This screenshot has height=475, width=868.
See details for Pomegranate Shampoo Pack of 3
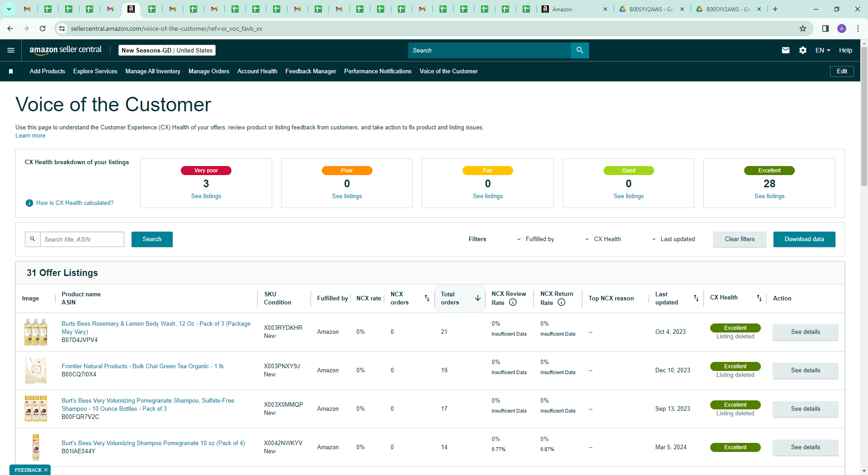pyautogui.click(x=806, y=409)
